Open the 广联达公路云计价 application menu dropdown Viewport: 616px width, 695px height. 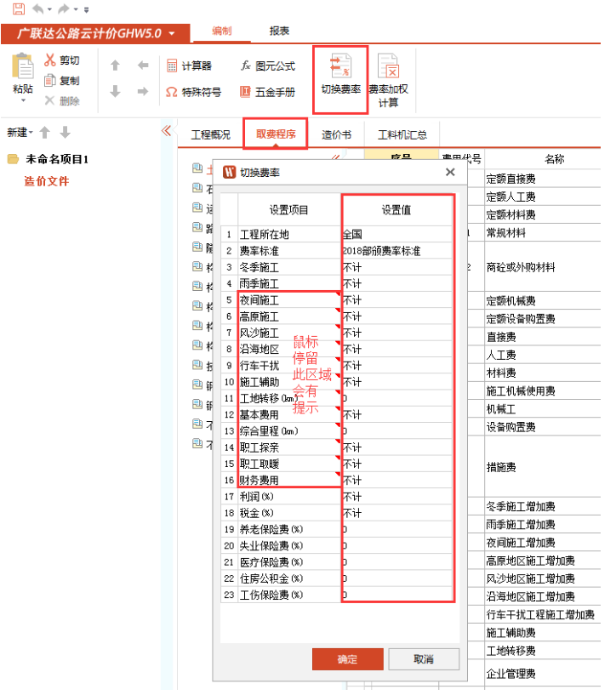pyautogui.click(x=173, y=33)
